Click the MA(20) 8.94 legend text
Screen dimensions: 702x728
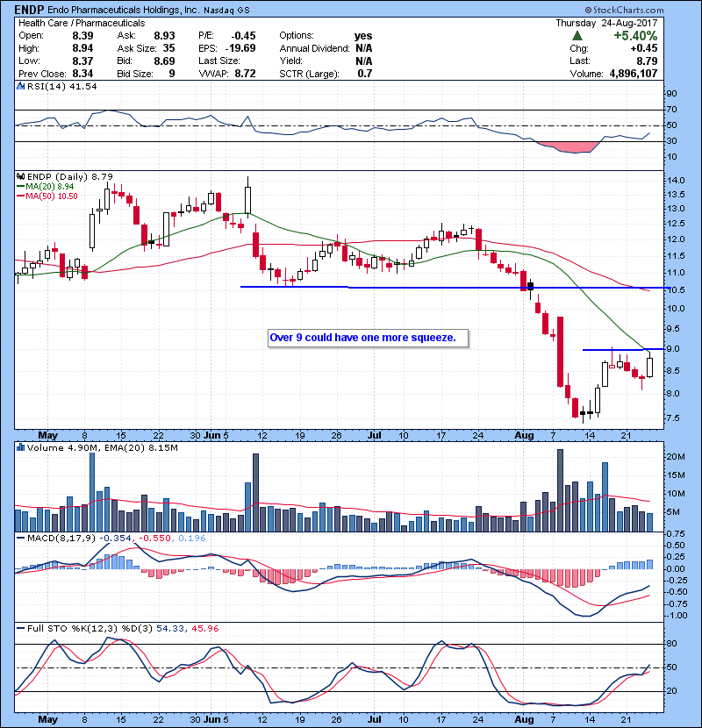[x=50, y=187]
